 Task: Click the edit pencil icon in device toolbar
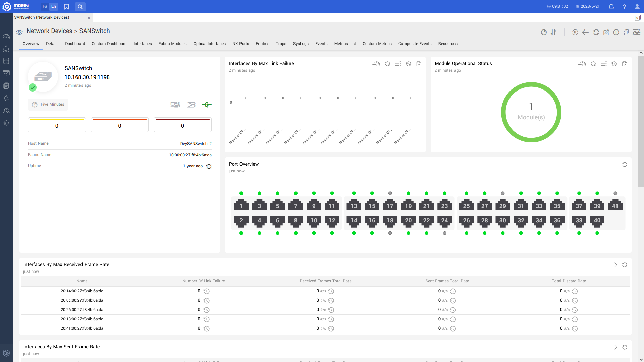tap(606, 32)
